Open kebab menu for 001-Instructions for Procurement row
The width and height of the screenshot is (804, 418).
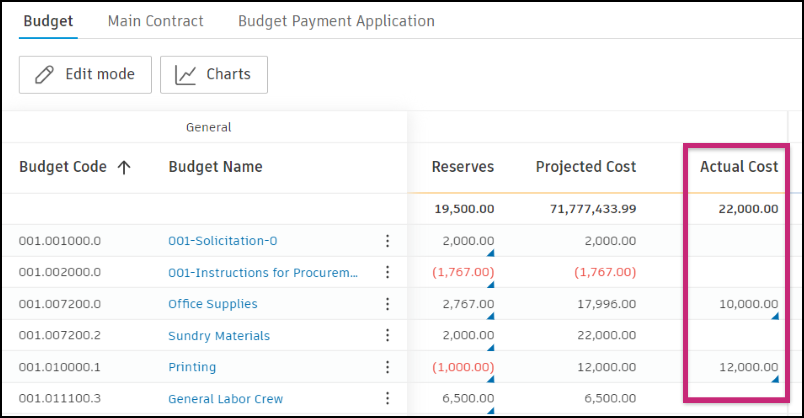[387, 272]
